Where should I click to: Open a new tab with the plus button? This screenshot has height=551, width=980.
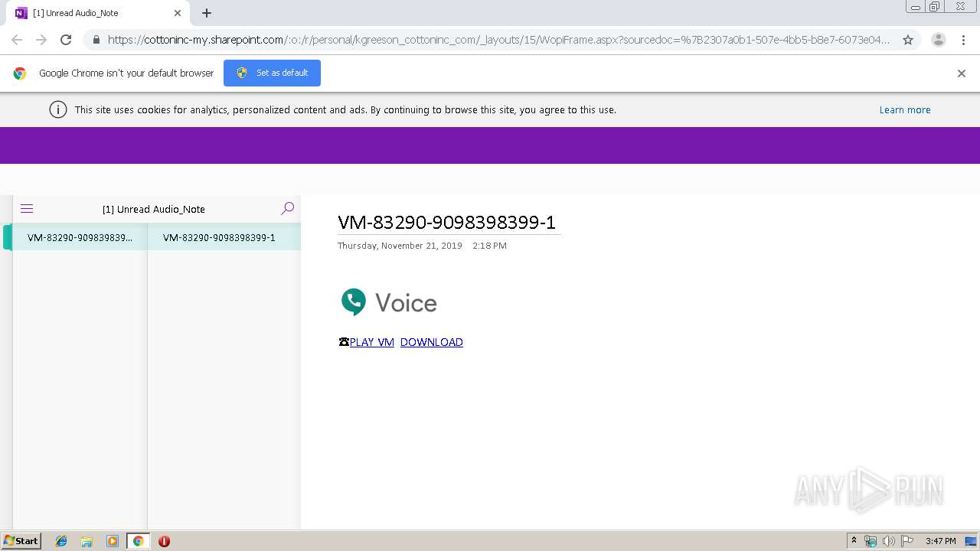(207, 13)
